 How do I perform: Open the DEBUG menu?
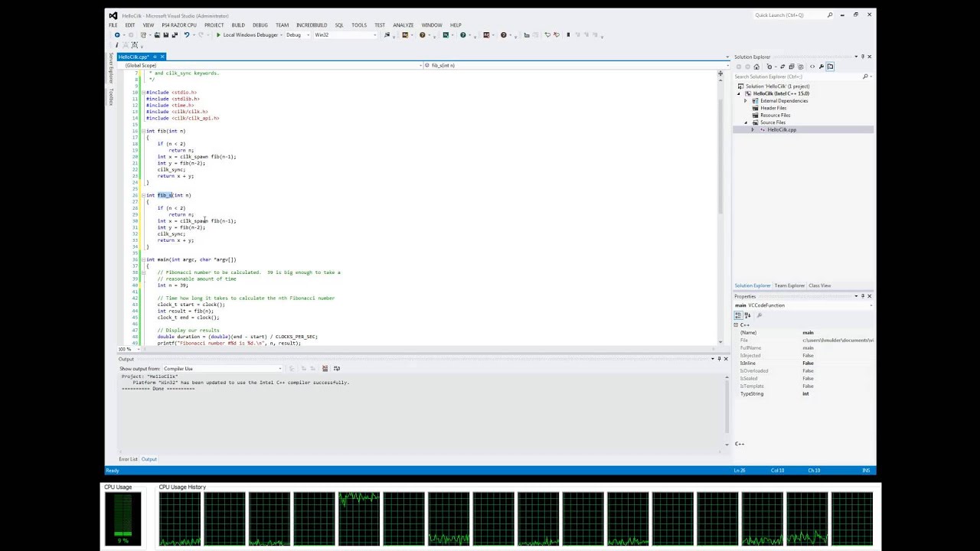click(260, 25)
